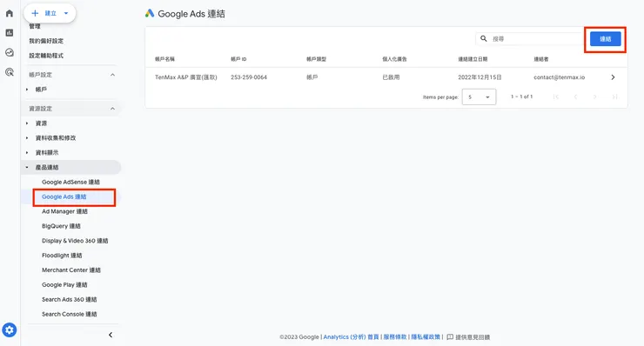Click the 連結建立日期 column header
The height and width of the screenshot is (346, 644).
(x=473, y=59)
